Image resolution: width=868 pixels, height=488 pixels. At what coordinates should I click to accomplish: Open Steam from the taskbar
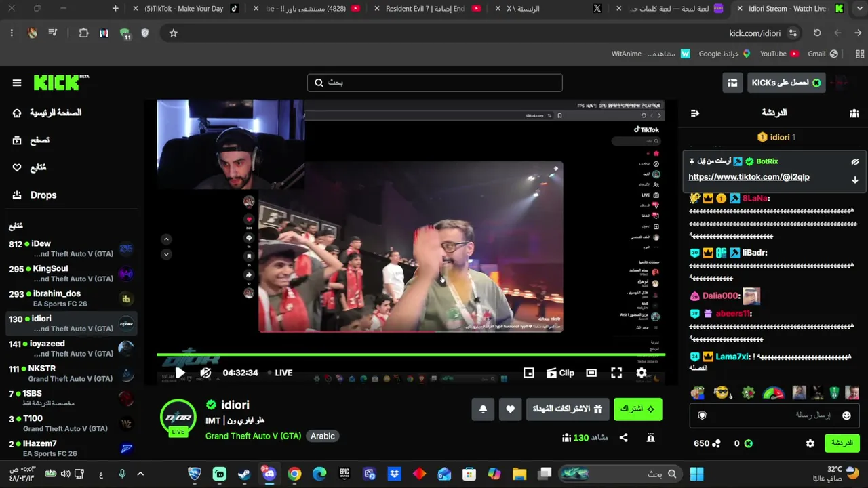(x=244, y=474)
